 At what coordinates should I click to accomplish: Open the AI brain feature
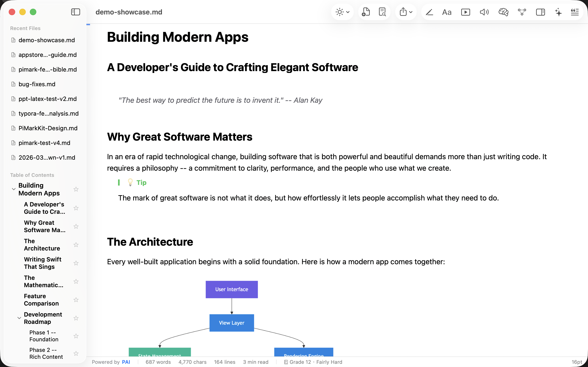pyautogui.click(x=503, y=12)
